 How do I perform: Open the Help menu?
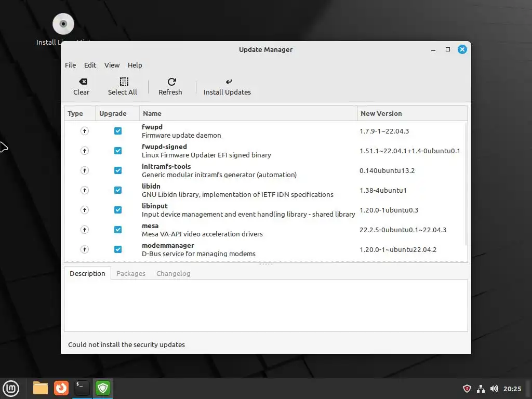tap(135, 65)
